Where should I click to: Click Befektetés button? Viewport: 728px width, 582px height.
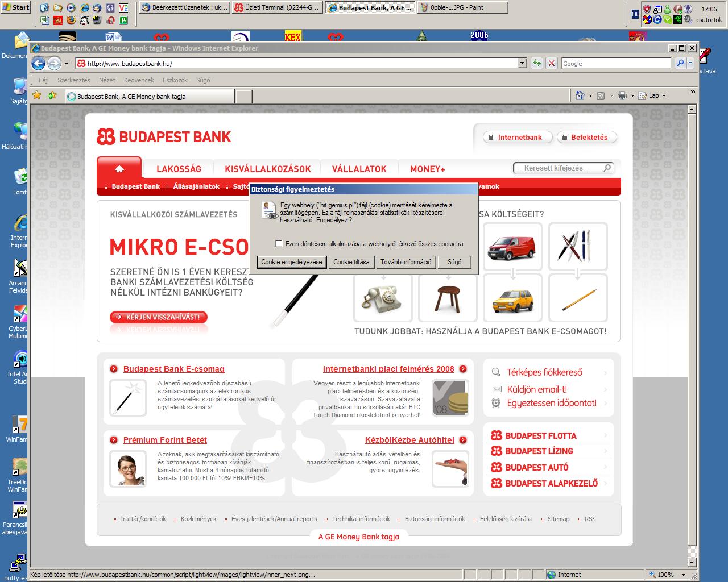click(x=587, y=137)
